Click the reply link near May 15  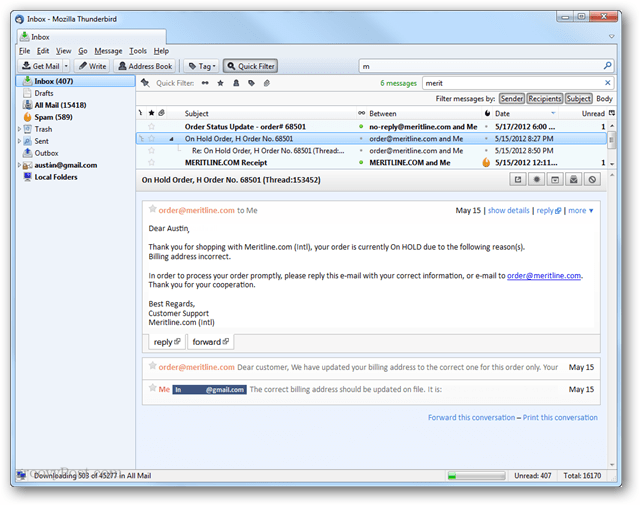tap(549, 211)
